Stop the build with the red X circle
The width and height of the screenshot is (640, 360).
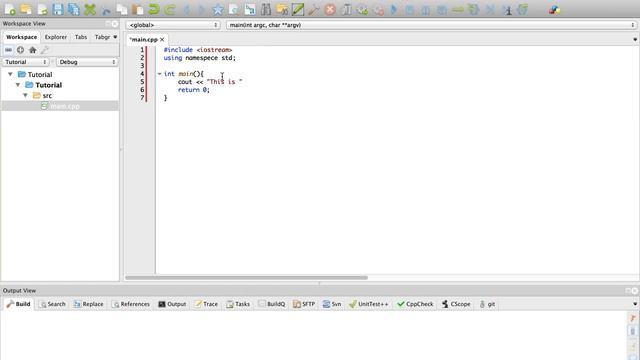330,9
